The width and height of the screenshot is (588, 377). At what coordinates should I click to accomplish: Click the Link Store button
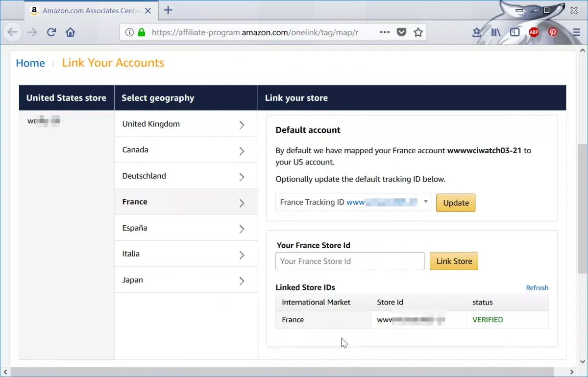[x=454, y=261]
